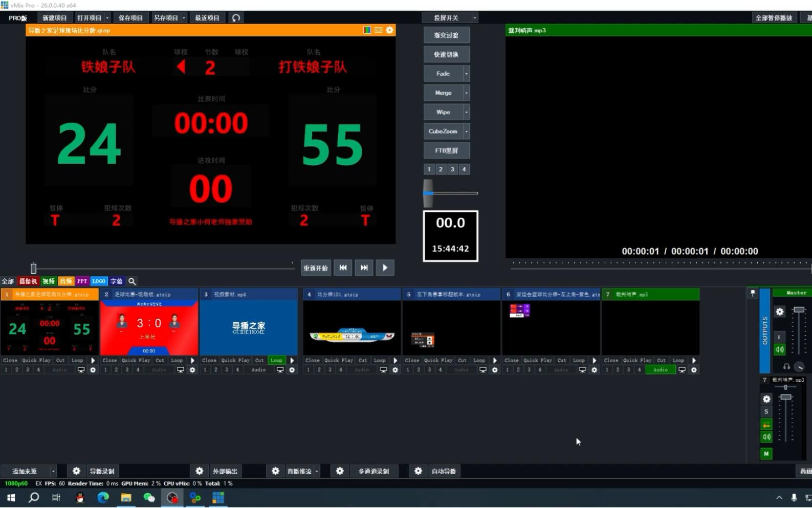Open the auto-director settings gear
Viewport: 812px width, 508px height.
418,471
